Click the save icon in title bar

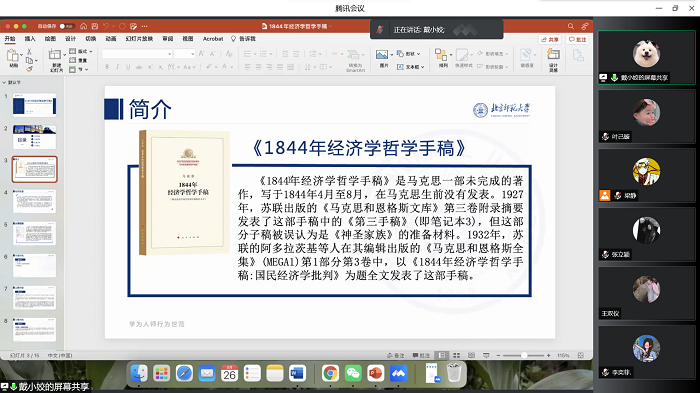pyautogui.click(x=95, y=26)
